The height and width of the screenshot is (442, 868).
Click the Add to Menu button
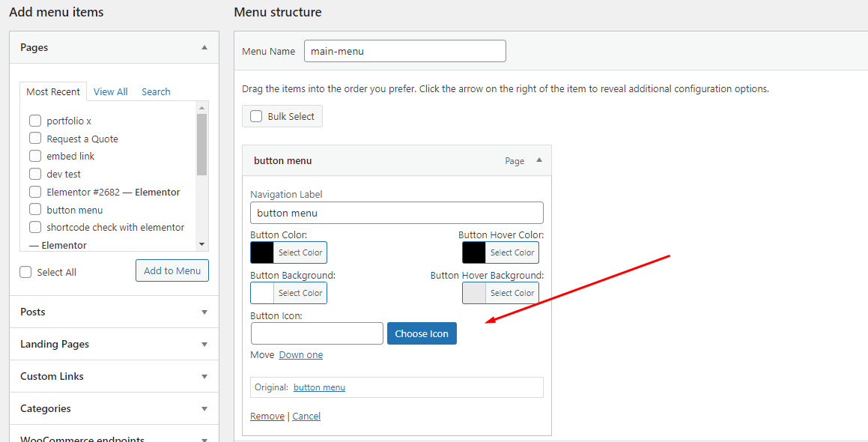click(172, 270)
